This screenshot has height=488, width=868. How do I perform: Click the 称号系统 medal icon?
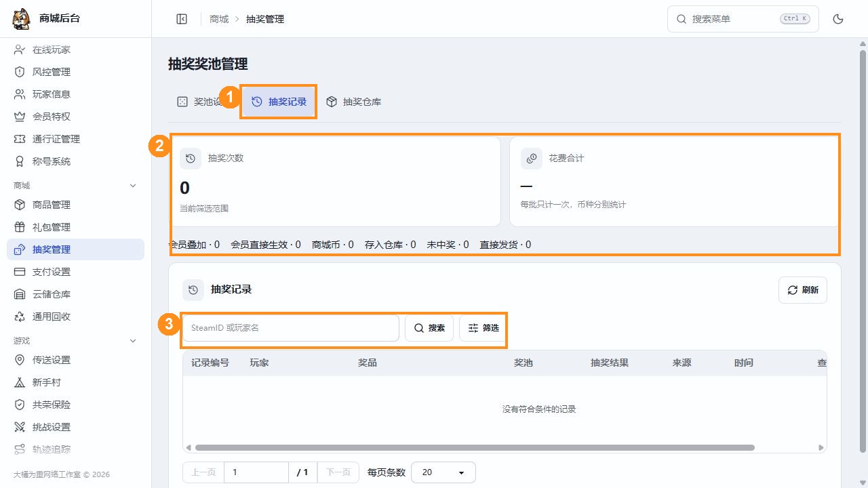[x=20, y=161]
